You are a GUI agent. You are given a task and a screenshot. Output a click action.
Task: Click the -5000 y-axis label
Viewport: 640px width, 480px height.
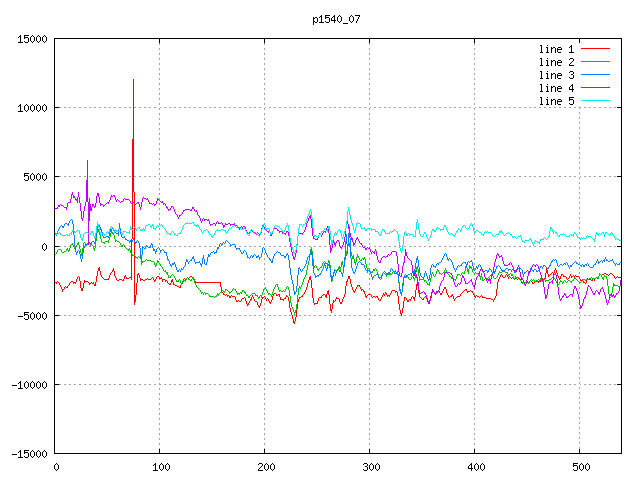pyautogui.click(x=32, y=316)
